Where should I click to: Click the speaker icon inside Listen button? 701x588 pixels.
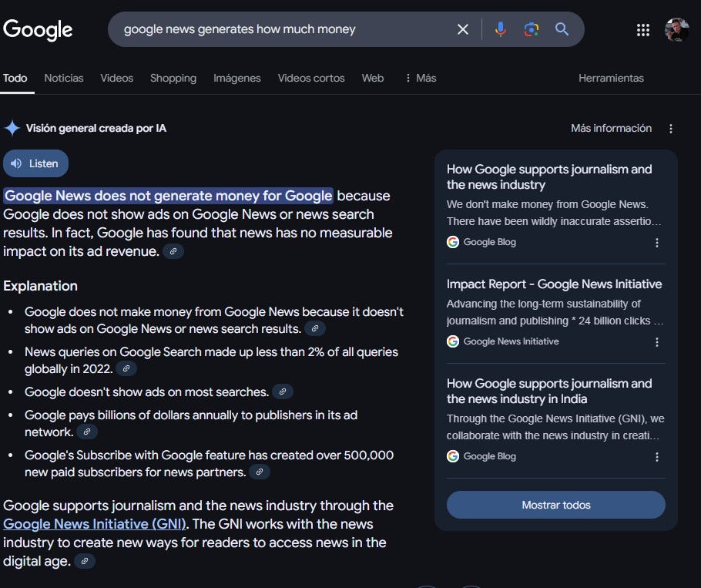16,163
